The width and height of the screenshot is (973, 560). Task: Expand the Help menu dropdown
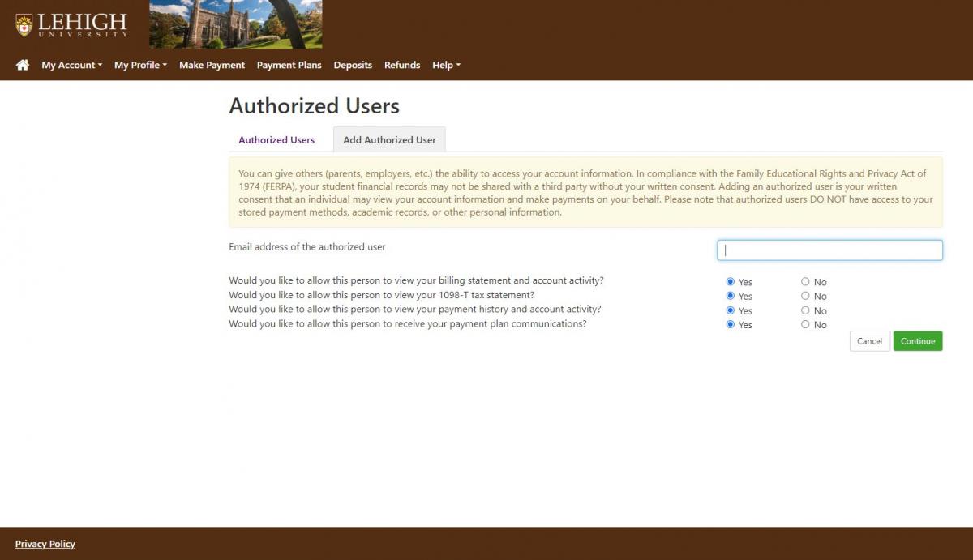click(446, 65)
